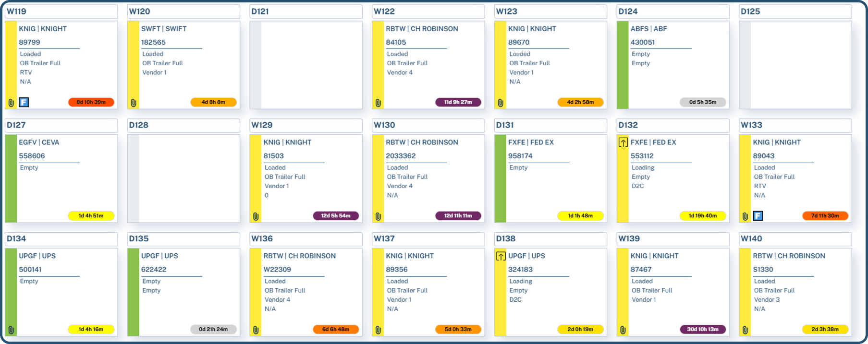Click the paperclip on trailer 89043

(x=745, y=216)
